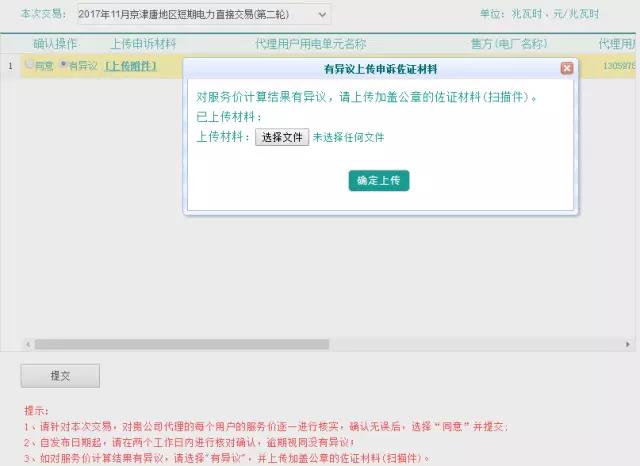Open the 本次交易 dropdown list
This screenshot has height=466, width=640.
[x=204, y=15]
